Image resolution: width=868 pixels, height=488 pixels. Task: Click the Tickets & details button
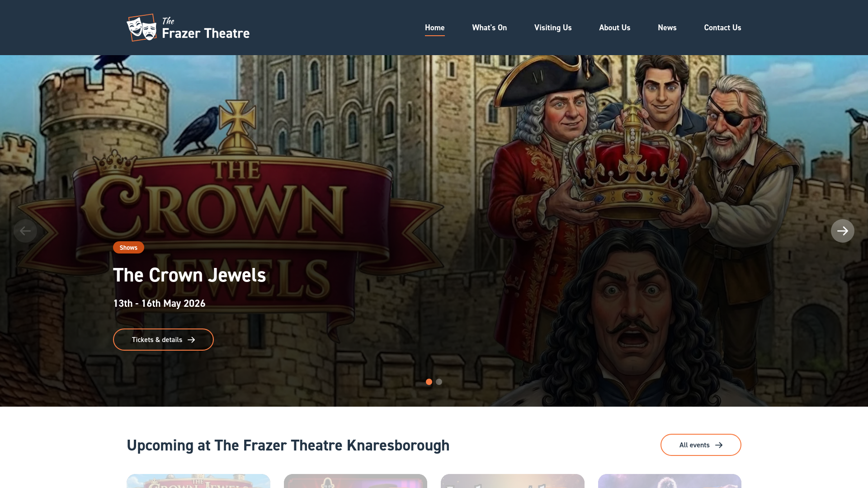(163, 339)
